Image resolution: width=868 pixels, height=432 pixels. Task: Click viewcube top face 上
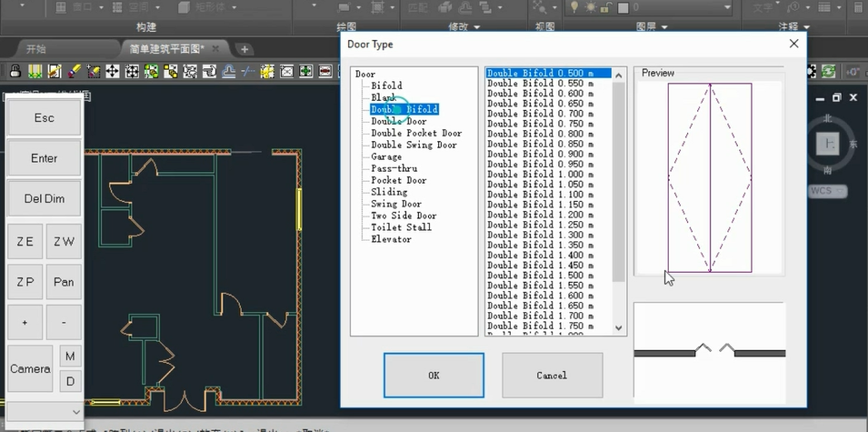[x=828, y=144]
